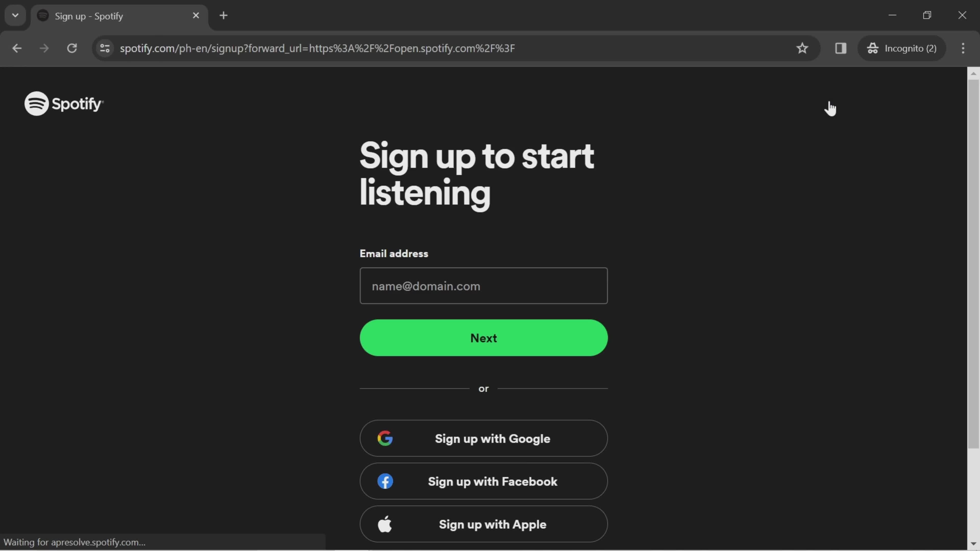Screen dimensions: 980x551
Task: Click the Spotify logo
Action: tap(64, 103)
